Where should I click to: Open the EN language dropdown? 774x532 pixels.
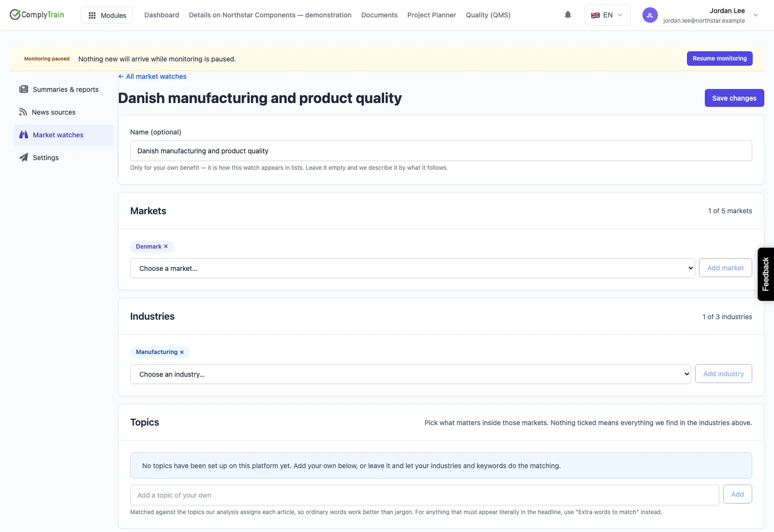pos(607,15)
